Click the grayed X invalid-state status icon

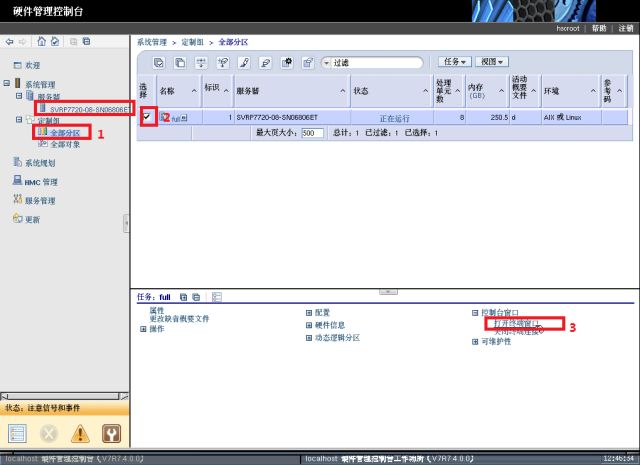(49, 434)
